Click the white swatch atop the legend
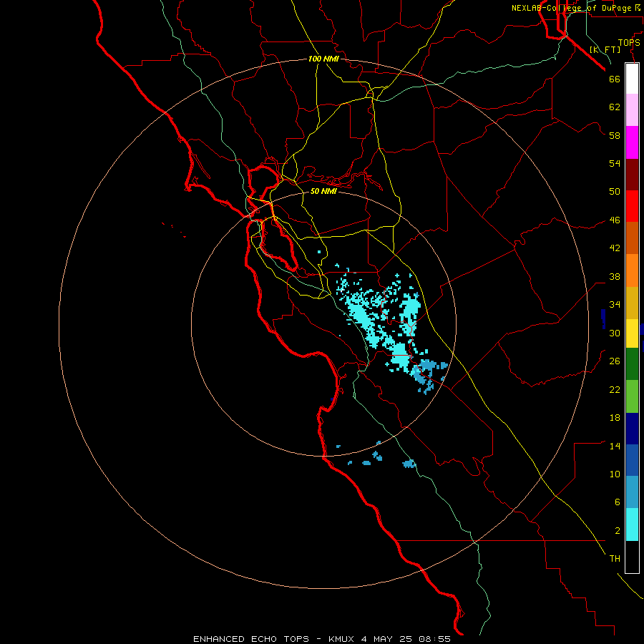This screenshot has width=644, height=644. point(632,79)
